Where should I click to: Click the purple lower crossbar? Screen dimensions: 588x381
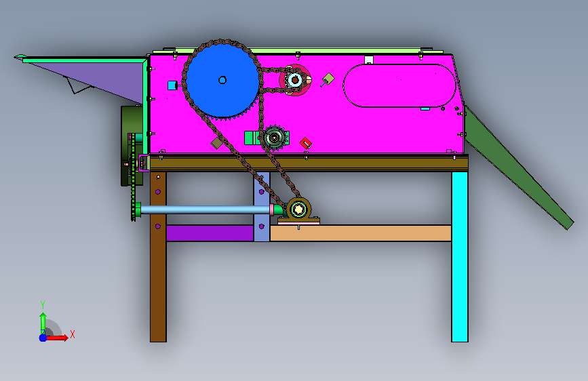click(x=210, y=233)
